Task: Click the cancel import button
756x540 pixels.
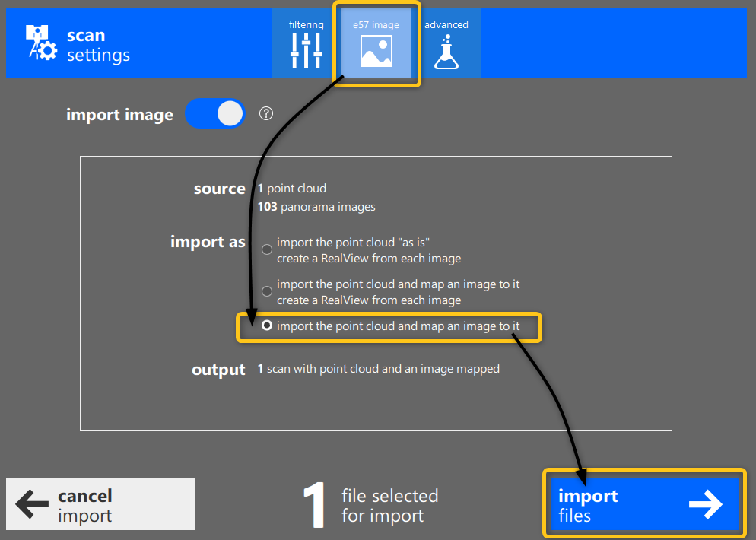Action: 100,504
